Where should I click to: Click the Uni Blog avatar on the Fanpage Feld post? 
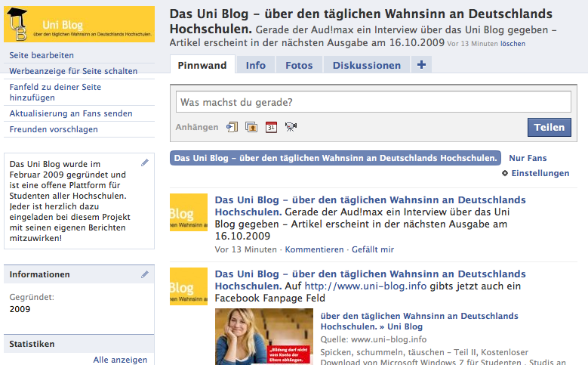189,286
